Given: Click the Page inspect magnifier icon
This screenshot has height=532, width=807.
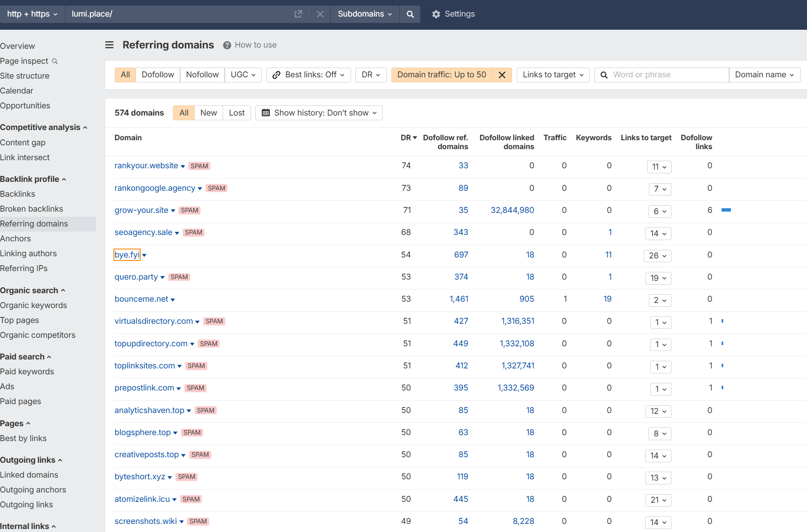Looking at the screenshot, I should tap(55, 61).
